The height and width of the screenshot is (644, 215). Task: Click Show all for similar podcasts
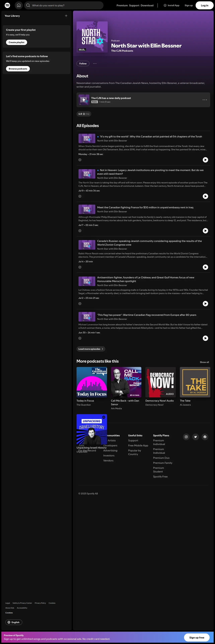[204, 362]
